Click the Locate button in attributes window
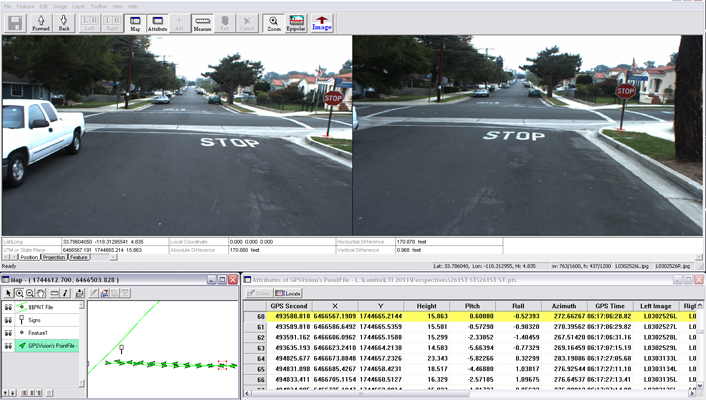Viewport: 706px width, 400px height. 289,292
